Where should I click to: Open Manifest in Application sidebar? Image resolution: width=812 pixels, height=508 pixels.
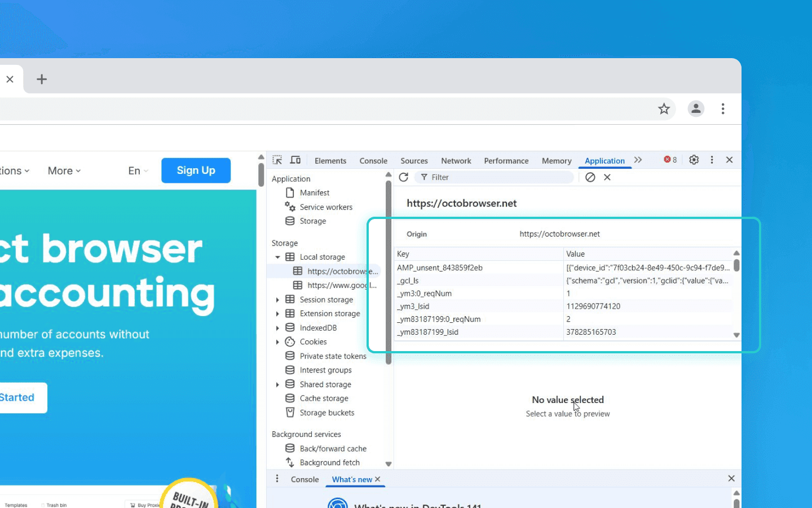pos(315,193)
